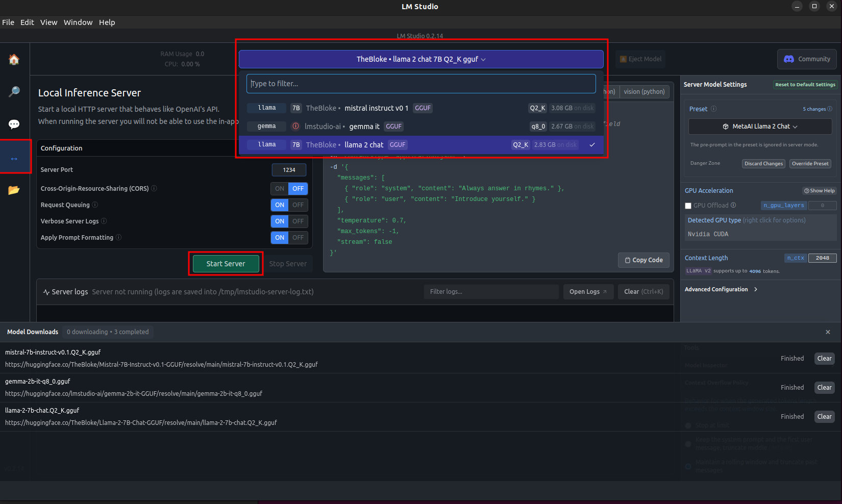The width and height of the screenshot is (842, 504).
Task: Switch Verbose Server Logs off
Action: pyautogui.click(x=298, y=221)
